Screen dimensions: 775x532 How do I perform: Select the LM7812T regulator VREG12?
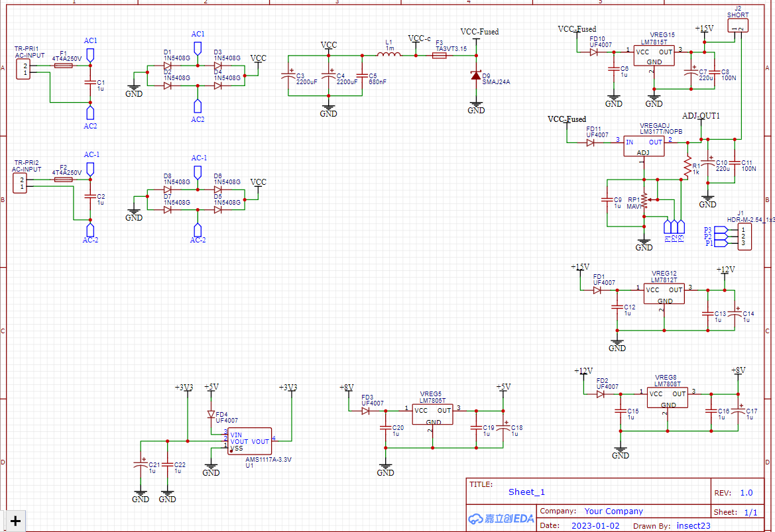[x=664, y=294]
